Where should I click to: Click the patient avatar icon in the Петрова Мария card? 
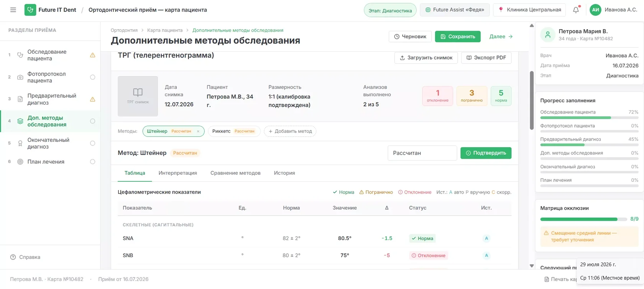pos(548,34)
